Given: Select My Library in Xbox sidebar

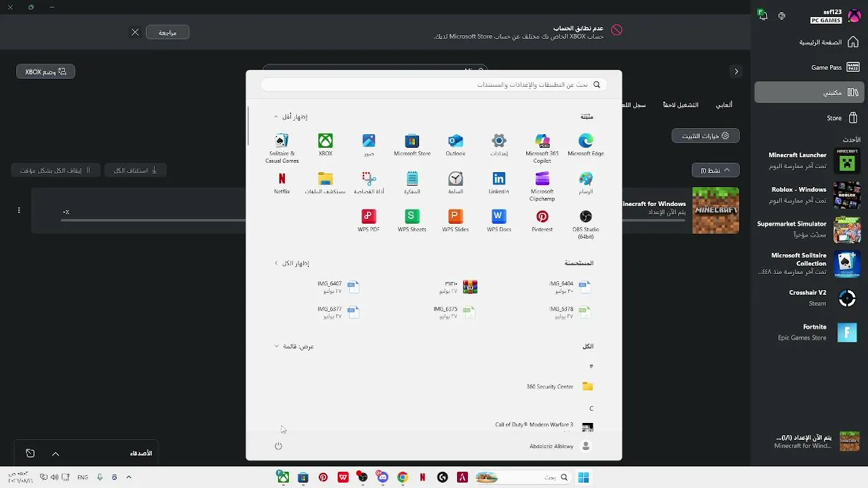Looking at the screenshot, I should [x=809, y=92].
